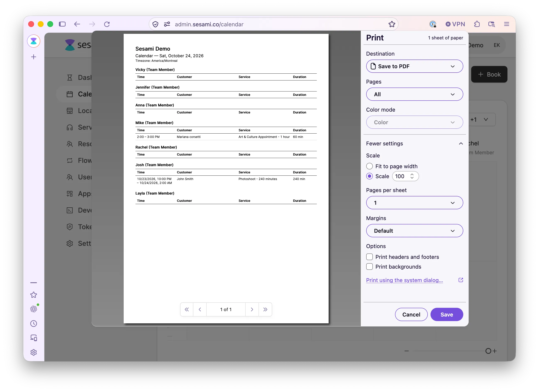The image size is (539, 392).
Task: Select the Scale radio button
Action: coord(369,176)
